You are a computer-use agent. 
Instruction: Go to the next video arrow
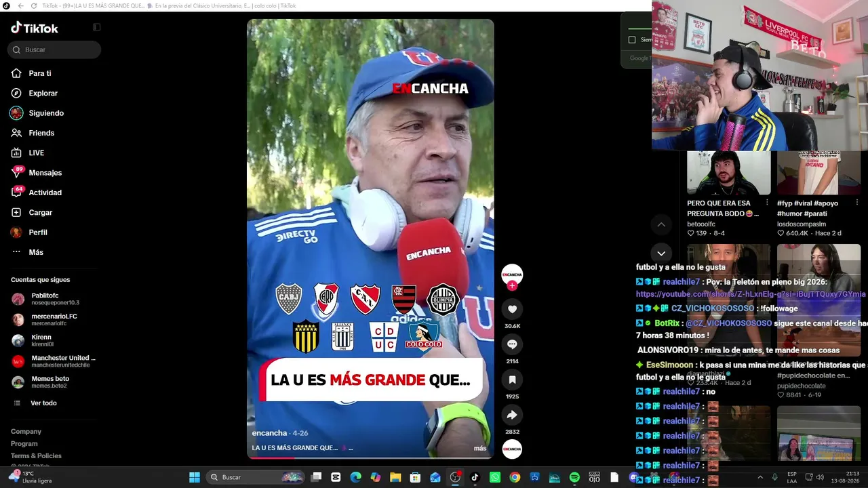(661, 253)
